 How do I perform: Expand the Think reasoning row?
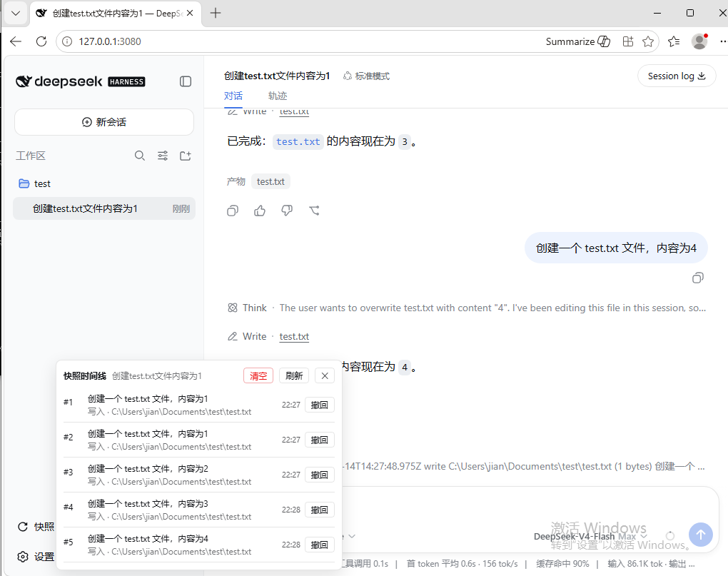(467, 308)
